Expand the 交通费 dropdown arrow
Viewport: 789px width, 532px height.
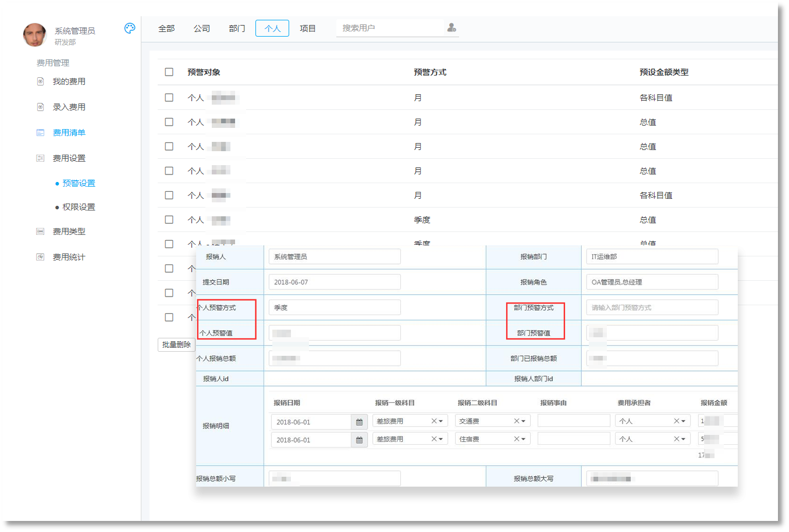click(524, 422)
